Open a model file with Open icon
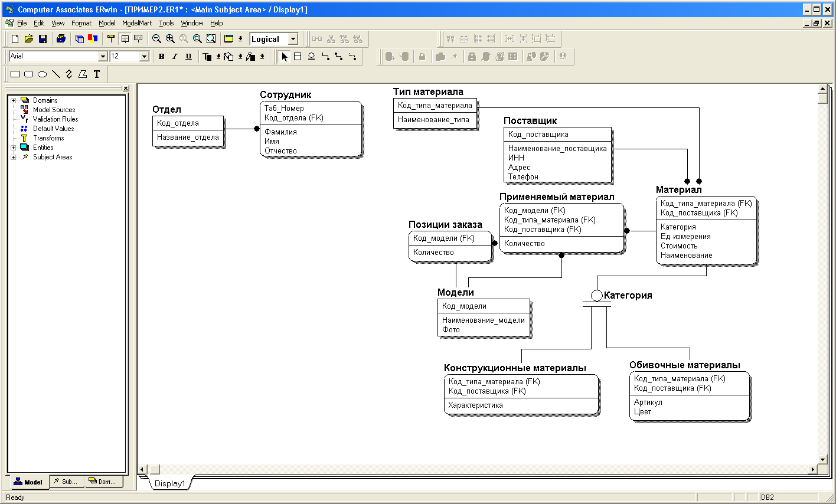Screen dimensions: 836x504 [29, 39]
